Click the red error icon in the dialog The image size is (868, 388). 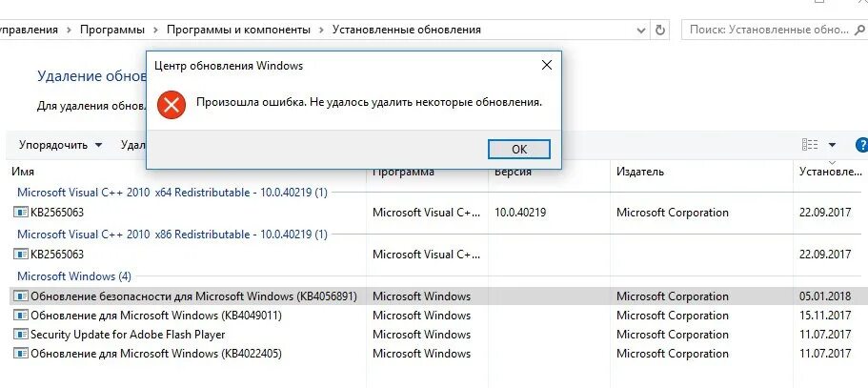coord(172,103)
